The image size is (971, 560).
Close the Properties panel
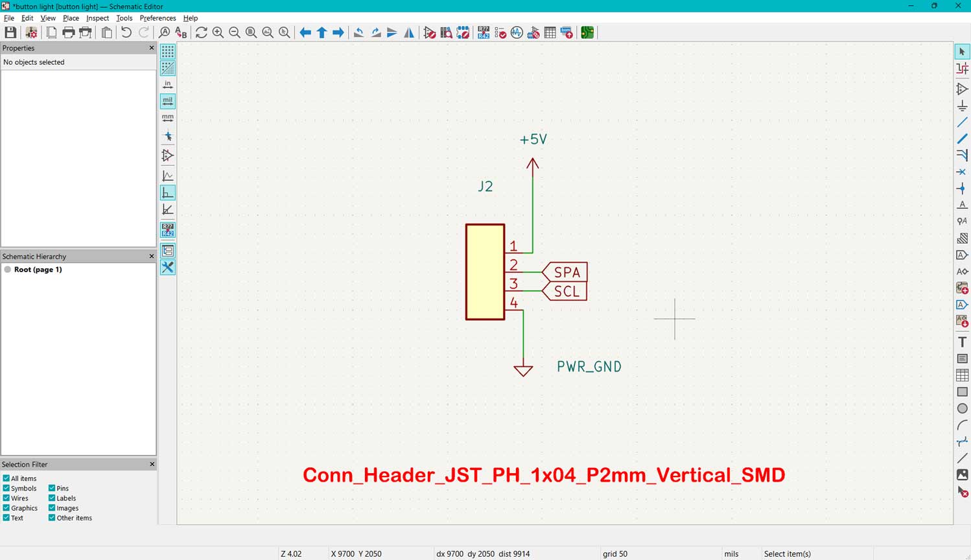click(x=151, y=47)
